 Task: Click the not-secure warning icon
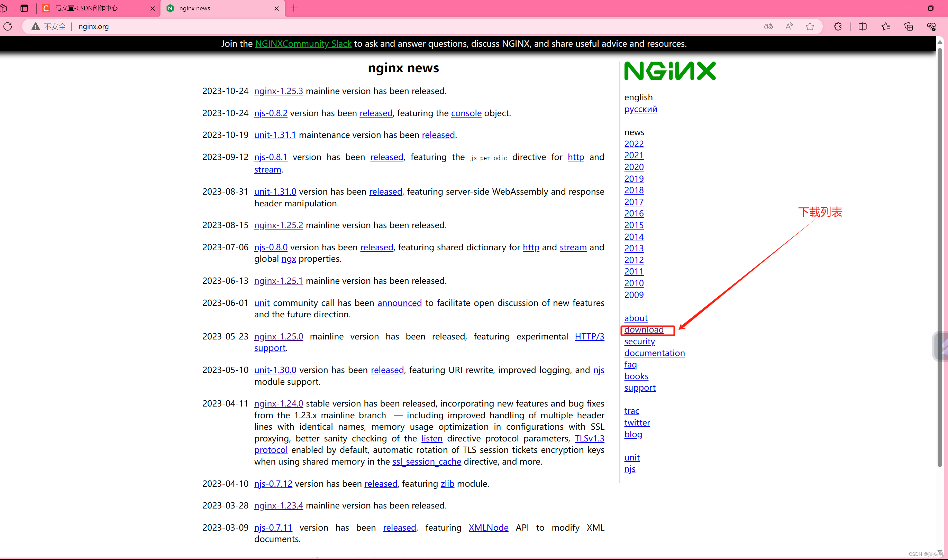(35, 26)
